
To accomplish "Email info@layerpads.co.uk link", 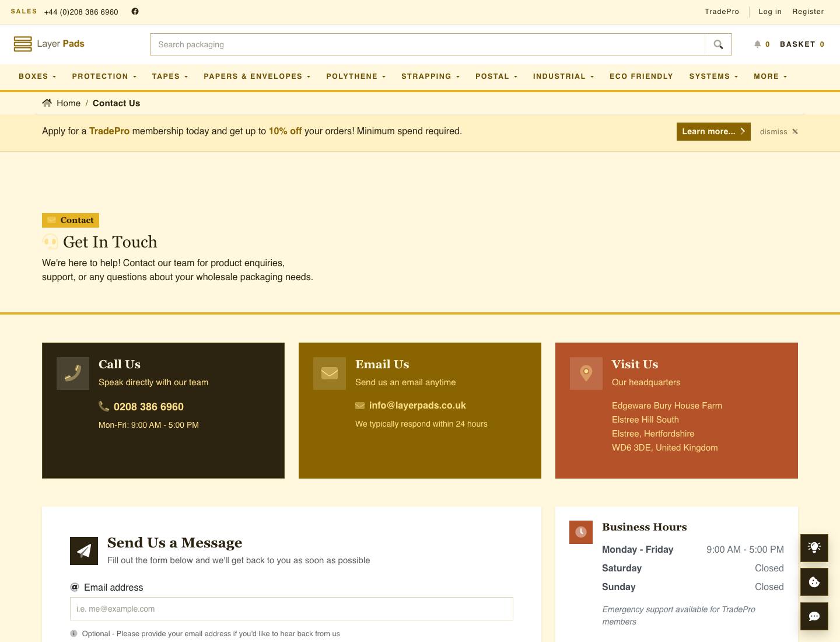I will 418,406.
